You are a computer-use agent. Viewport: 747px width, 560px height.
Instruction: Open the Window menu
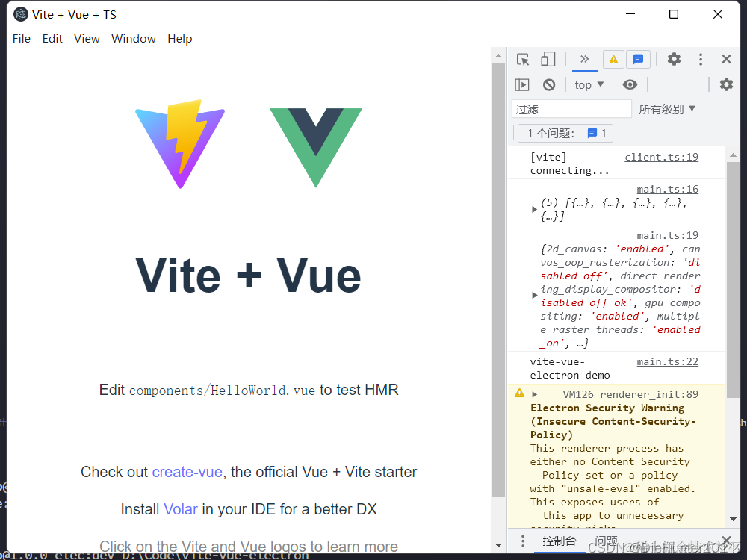(134, 39)
